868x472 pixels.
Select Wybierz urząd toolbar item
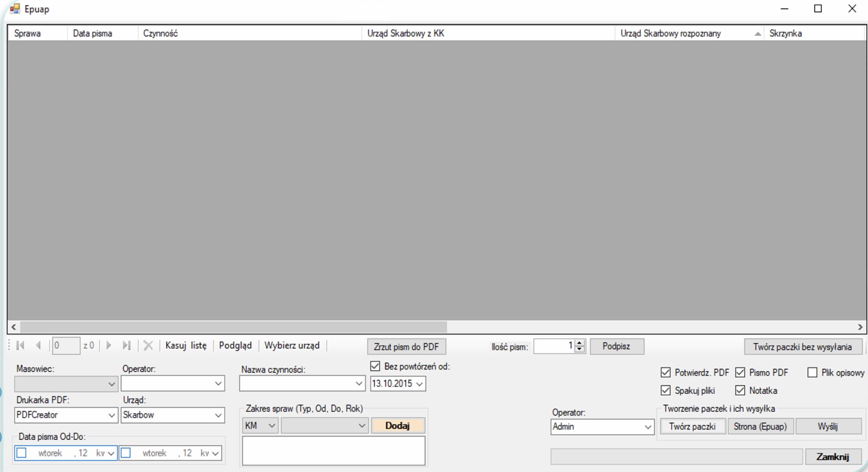[x=292, y=345]
